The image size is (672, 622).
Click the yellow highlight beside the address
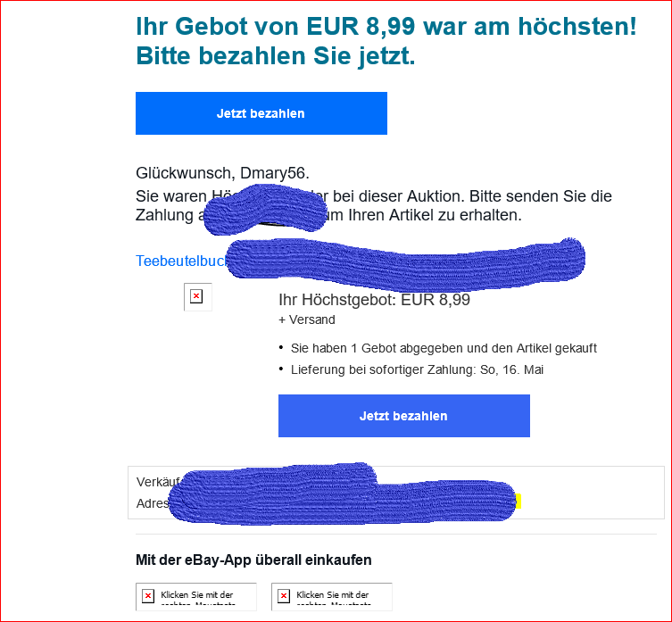pos(519,502)
